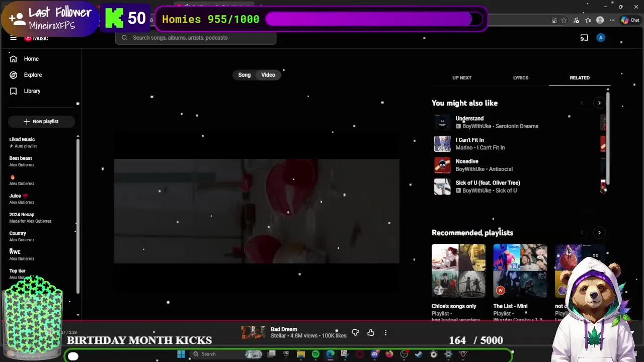Open more actions for Bad Dream
Image resolution: width=644 pixels, height=362 pixels.
click(x=385, y=333)
